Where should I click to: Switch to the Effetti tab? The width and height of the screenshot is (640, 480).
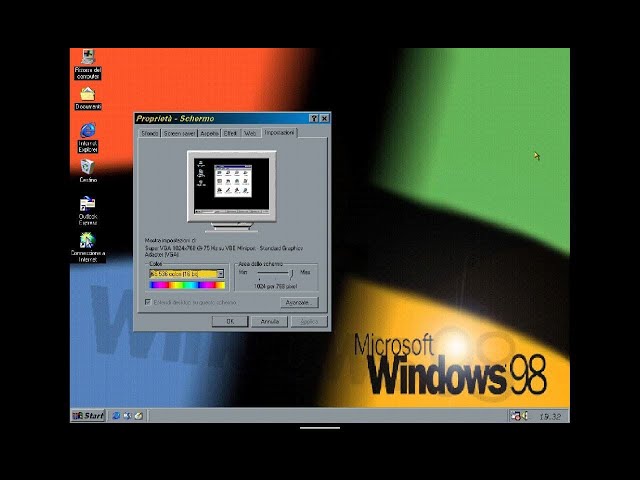[x=230, y=133]
